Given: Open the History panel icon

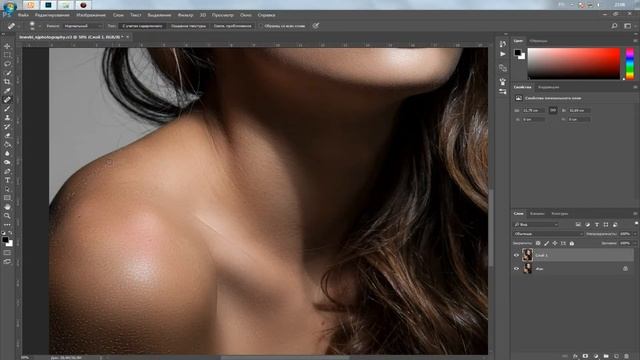Looking at the screenshot, I should coord(503,44).
